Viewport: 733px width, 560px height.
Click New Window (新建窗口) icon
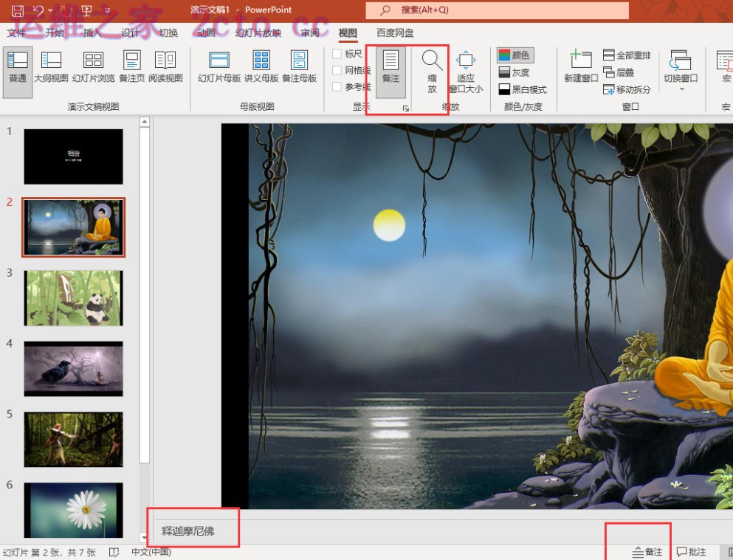[x=581, y=67]
